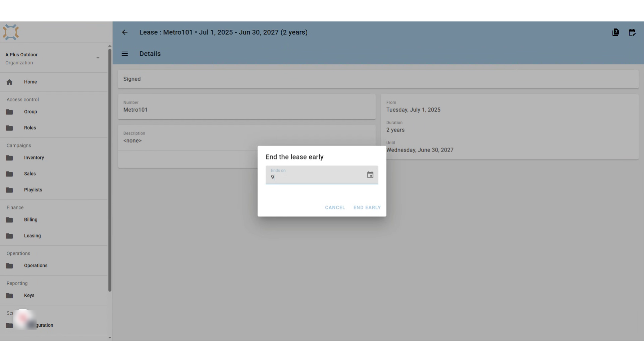Expand the A Plus Outdoor organization dropdown

tap(98, 58)
